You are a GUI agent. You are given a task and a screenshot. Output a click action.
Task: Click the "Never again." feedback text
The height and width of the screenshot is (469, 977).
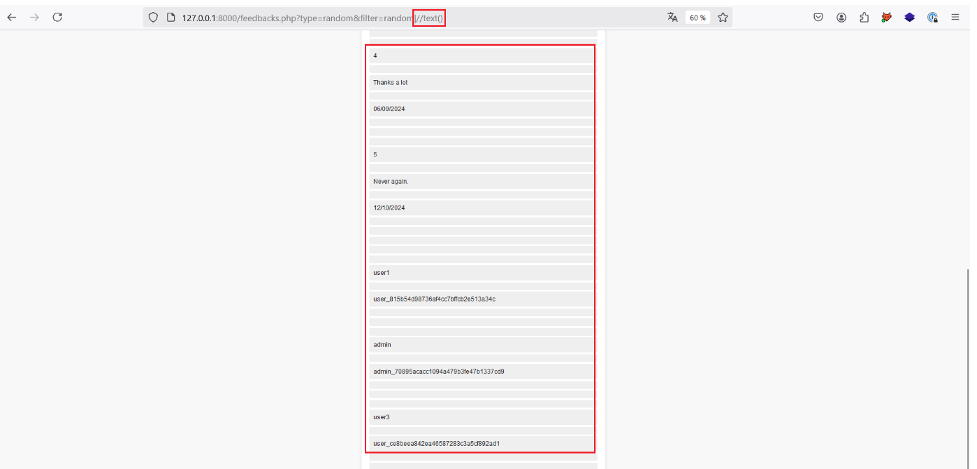coord(482,181)
